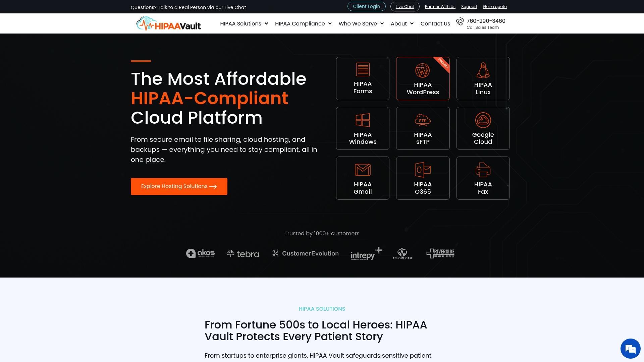
Task: Expand the HIPAA Compliance dropdown arrow
Action: [x=330, y=23]
